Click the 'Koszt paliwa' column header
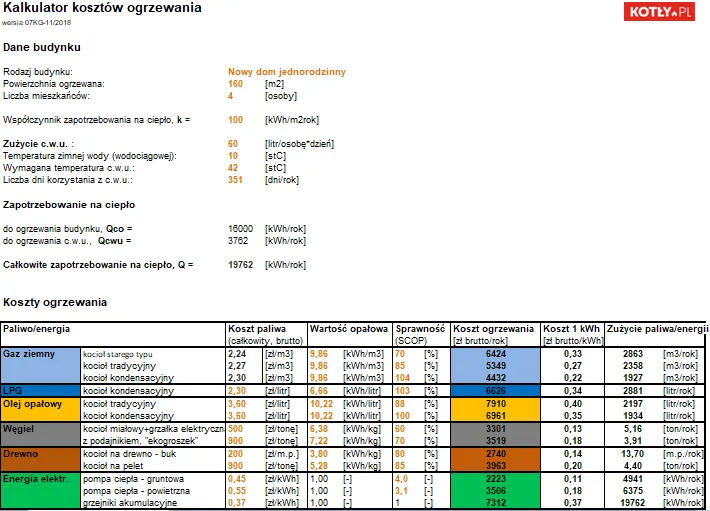The image size is (710, 511). 257,329
